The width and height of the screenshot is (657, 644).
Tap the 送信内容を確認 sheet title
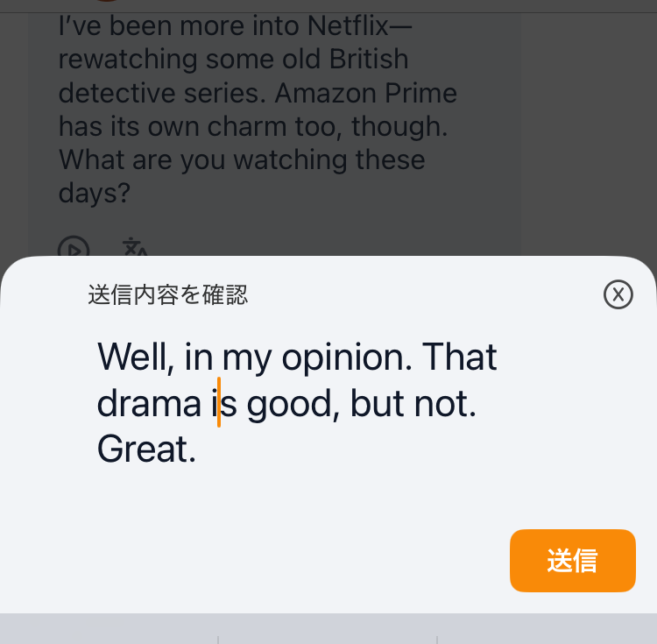(168, 295)
